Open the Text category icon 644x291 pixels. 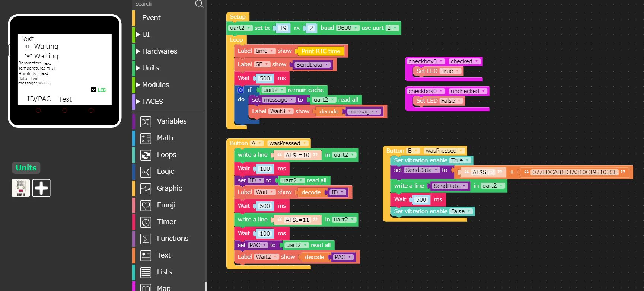point(146,255)
